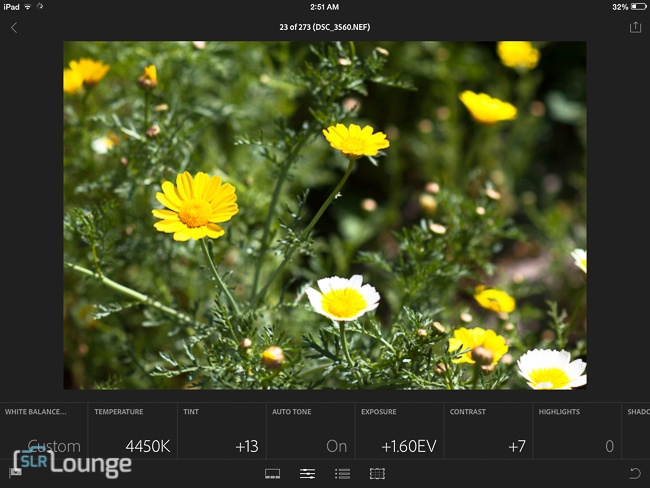Show the filmstrip view icon
The width and height of the screenshot is (650, 488).
pyautogui.click(x=272, y=473)
